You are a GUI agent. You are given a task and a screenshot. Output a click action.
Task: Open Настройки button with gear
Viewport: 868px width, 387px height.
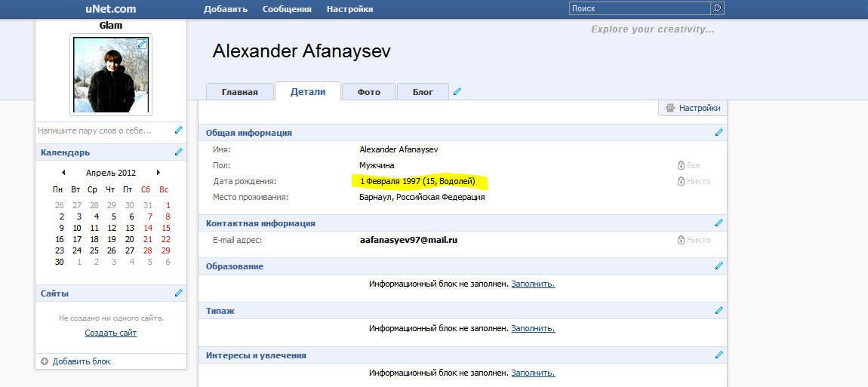[x=692, y=108]
